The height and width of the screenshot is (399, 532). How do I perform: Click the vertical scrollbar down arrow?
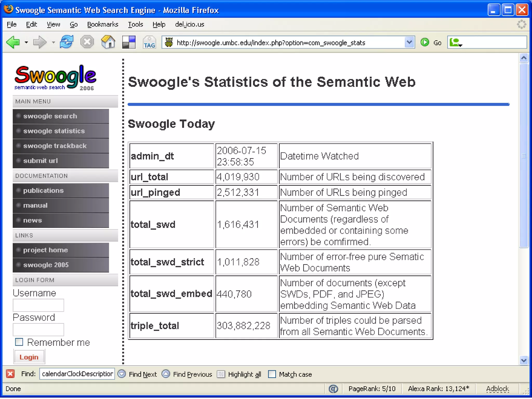click(524, 361)
